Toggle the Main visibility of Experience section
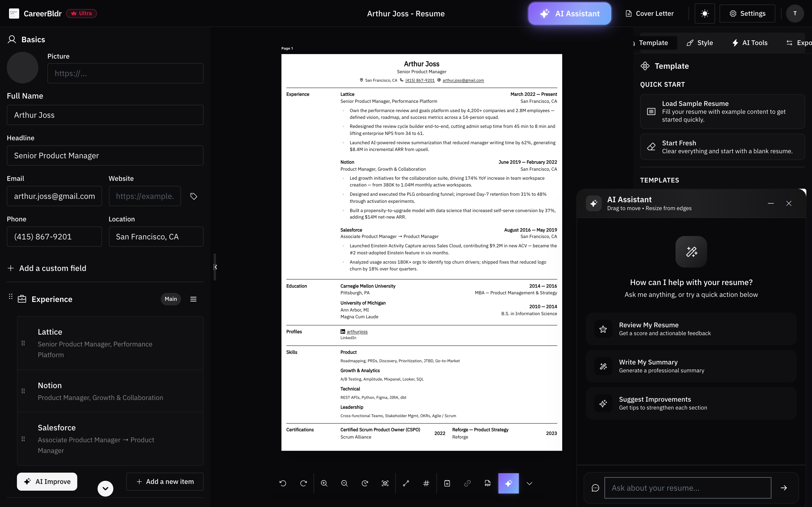This screenshot has height=507, width=812. [x=171, y=299]
